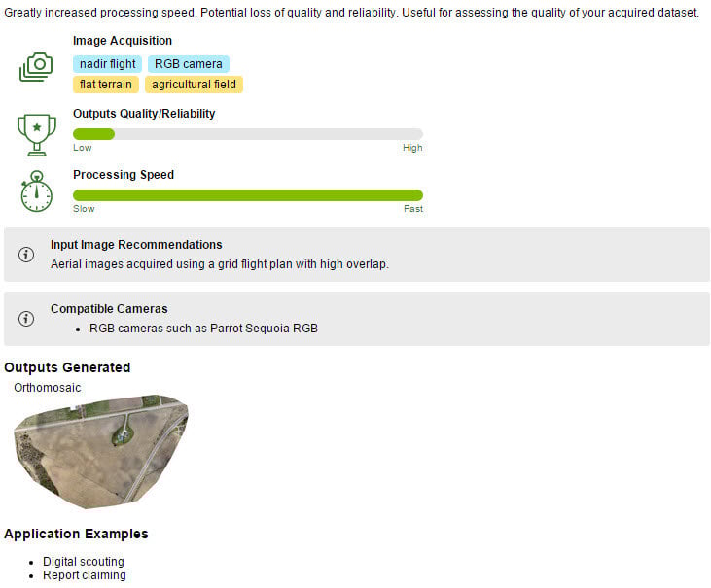Click the Report claiming list item
Screen dimensions: 711x588
click(x=84, y=575)
